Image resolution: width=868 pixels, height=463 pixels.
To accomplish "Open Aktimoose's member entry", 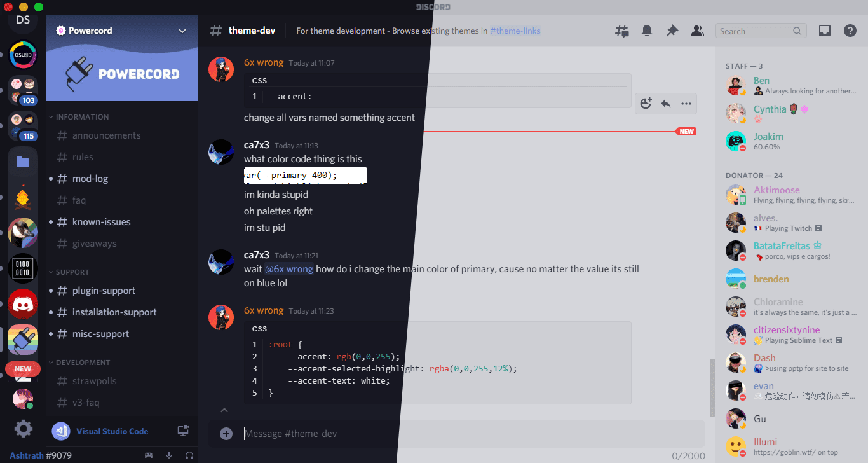I will [792, 195].
